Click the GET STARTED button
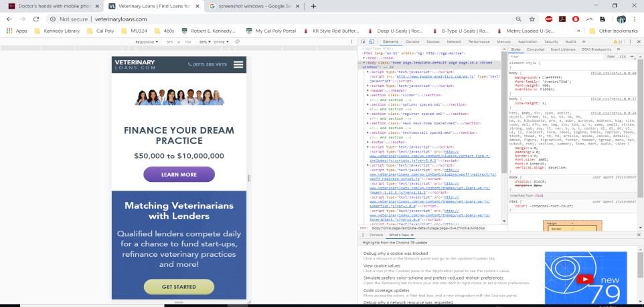Image resolution: width=644 pixels, height=307 pixels. [179, 287]
